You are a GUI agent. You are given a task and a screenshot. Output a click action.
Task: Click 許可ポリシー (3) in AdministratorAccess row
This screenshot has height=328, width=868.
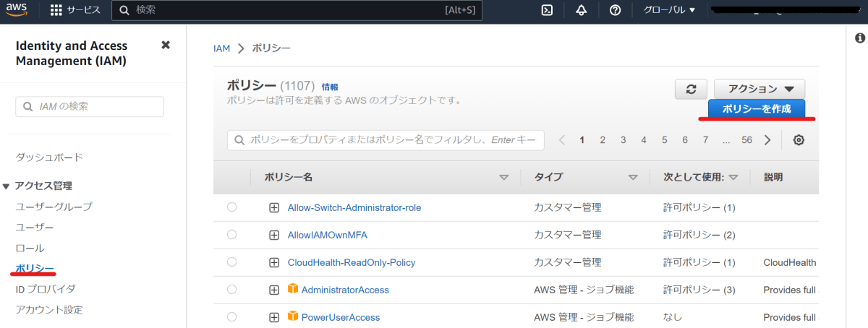tap(699, 290)
